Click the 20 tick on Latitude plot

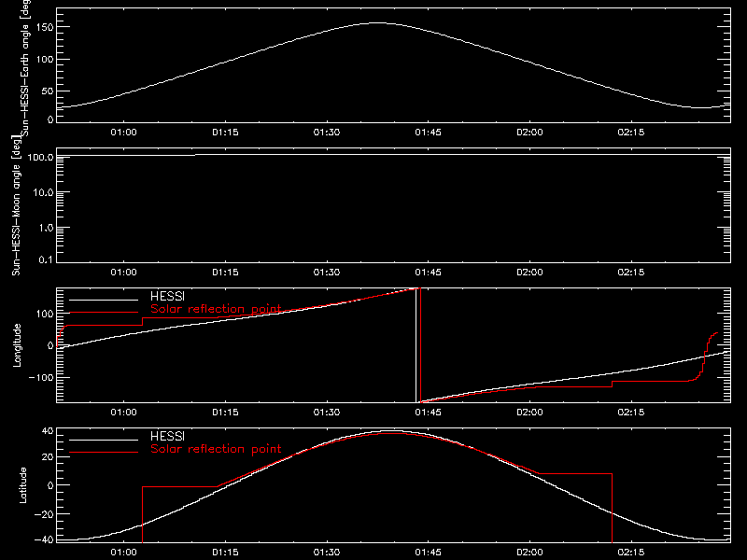click(x=48, y=457)
